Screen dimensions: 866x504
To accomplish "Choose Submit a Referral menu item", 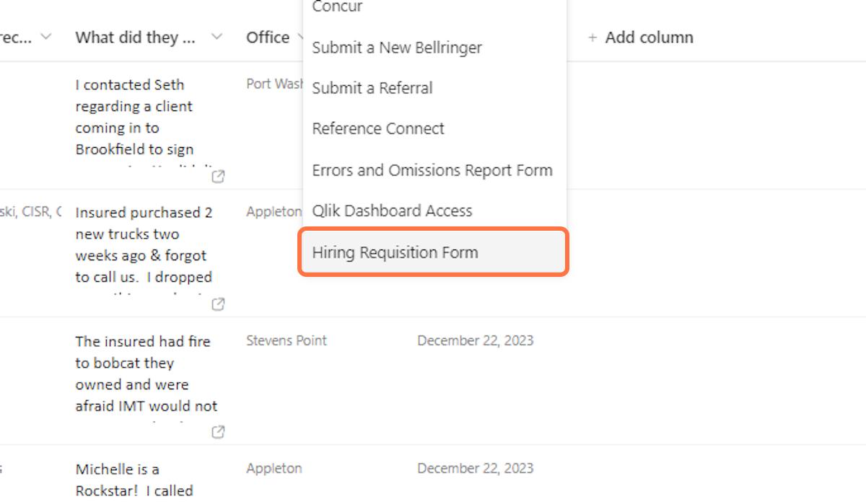I will pos(372,88).
